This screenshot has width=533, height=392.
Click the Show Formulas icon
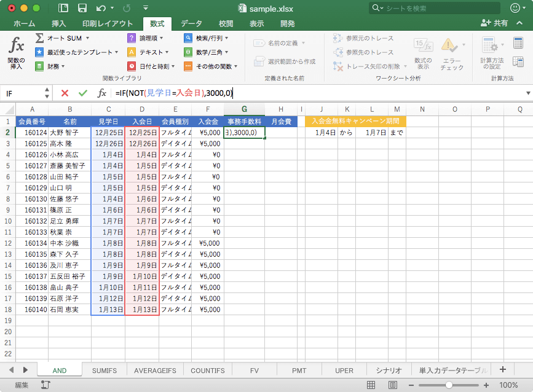click(423, 45)
